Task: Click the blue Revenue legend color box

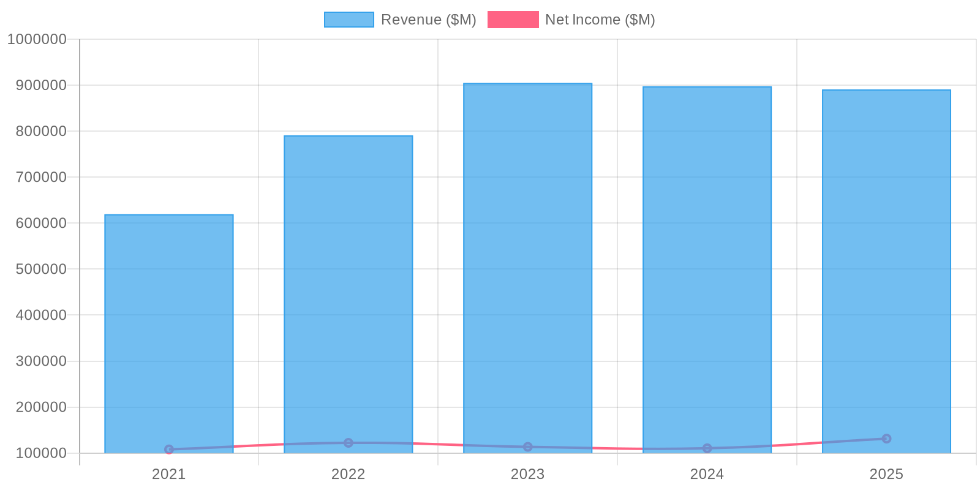Action: pyautogui.click(x=349, y=20)
